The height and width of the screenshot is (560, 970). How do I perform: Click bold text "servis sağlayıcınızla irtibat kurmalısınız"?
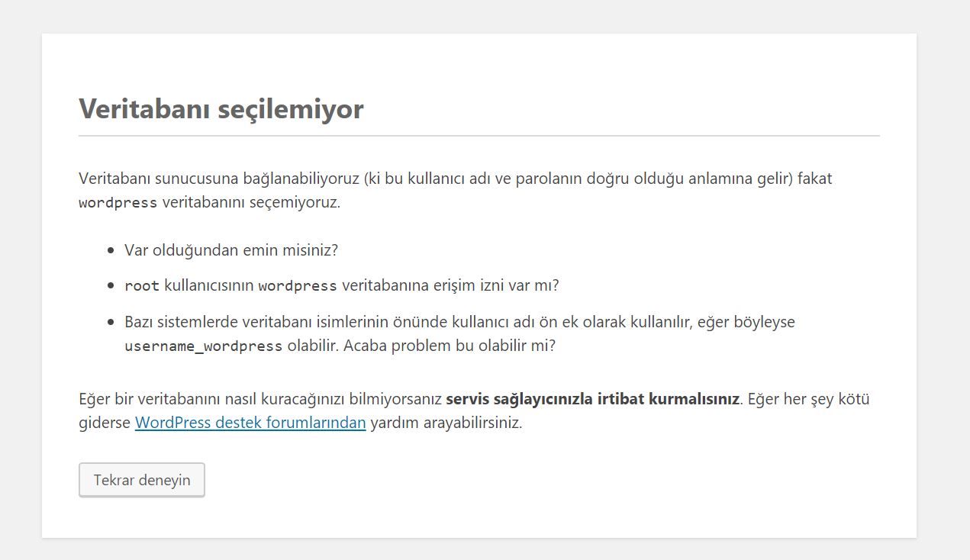(592, 399)
